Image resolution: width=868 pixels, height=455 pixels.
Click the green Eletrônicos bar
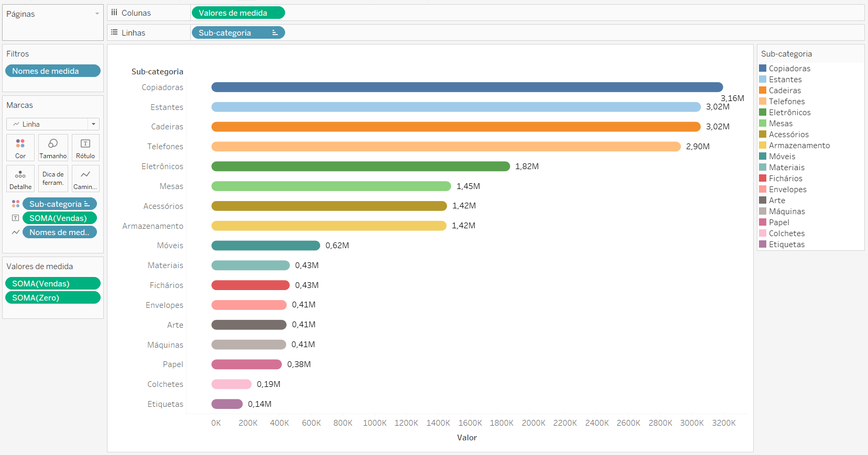(x=361, y=166)
